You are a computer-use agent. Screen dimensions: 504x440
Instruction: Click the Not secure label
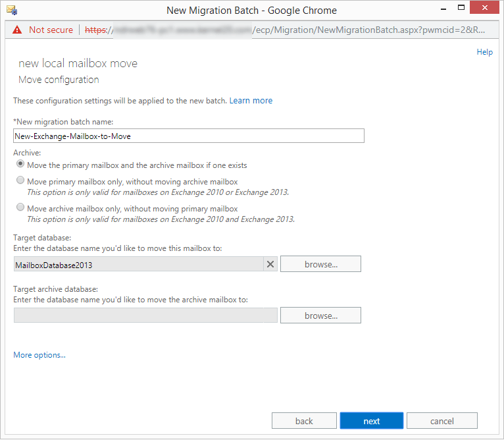click(51, 30)
